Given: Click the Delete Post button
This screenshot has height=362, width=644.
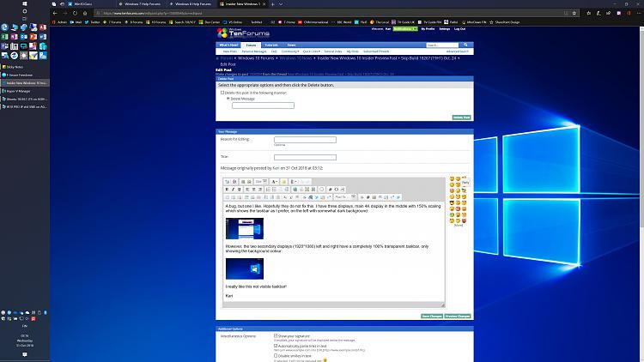Looking at the screenshot, I should 461,118.
